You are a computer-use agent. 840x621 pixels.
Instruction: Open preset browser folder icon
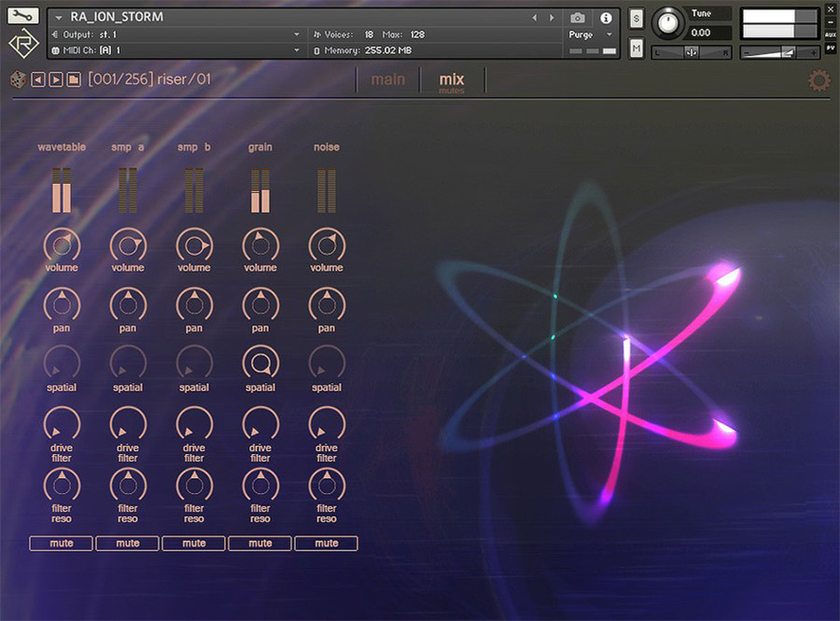point(74,80)
